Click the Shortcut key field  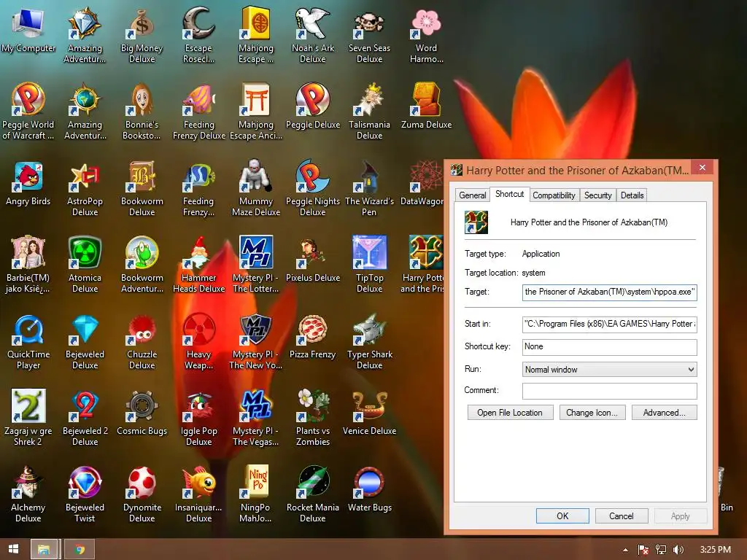pyautogui.click(x=609, y=346)
